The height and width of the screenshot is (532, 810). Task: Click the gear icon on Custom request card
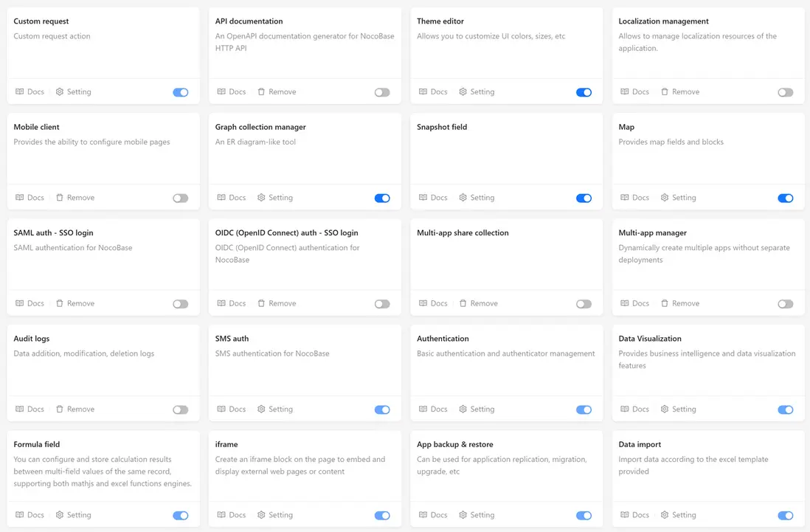coord(60,92)
